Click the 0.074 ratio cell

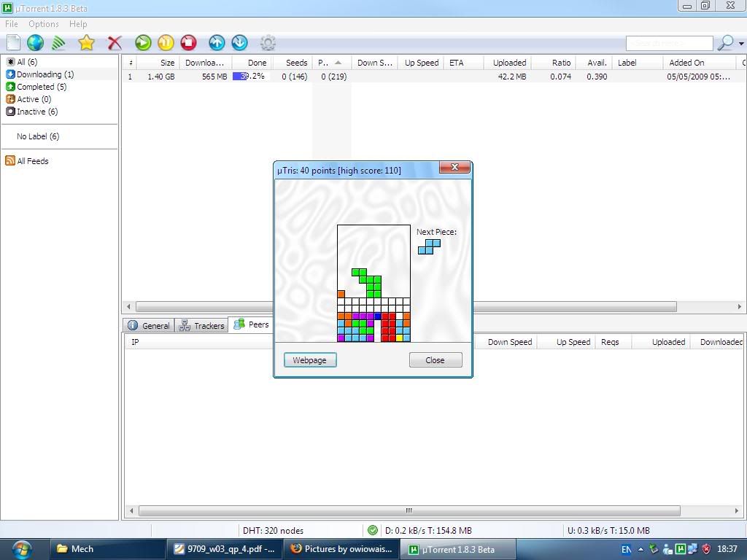561,77
